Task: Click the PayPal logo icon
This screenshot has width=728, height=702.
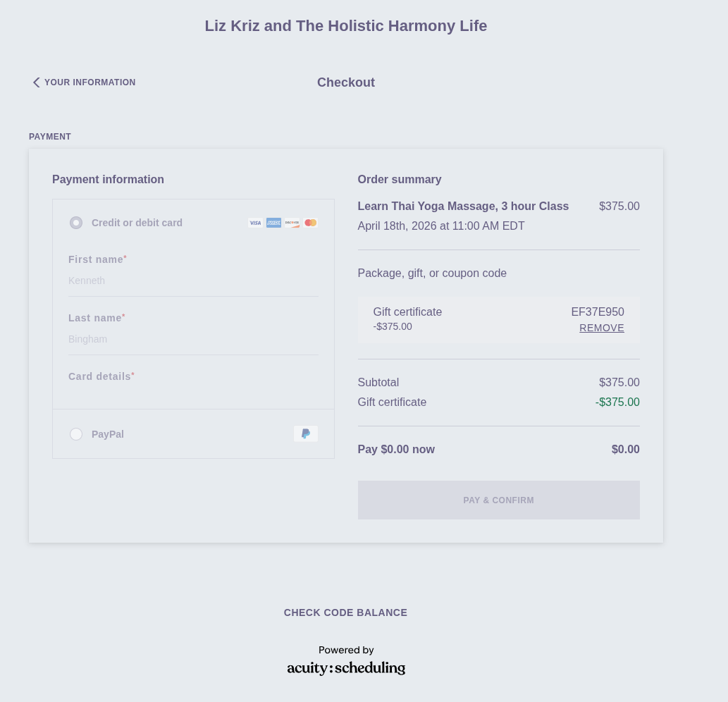Action: click(x=306, y=434)
